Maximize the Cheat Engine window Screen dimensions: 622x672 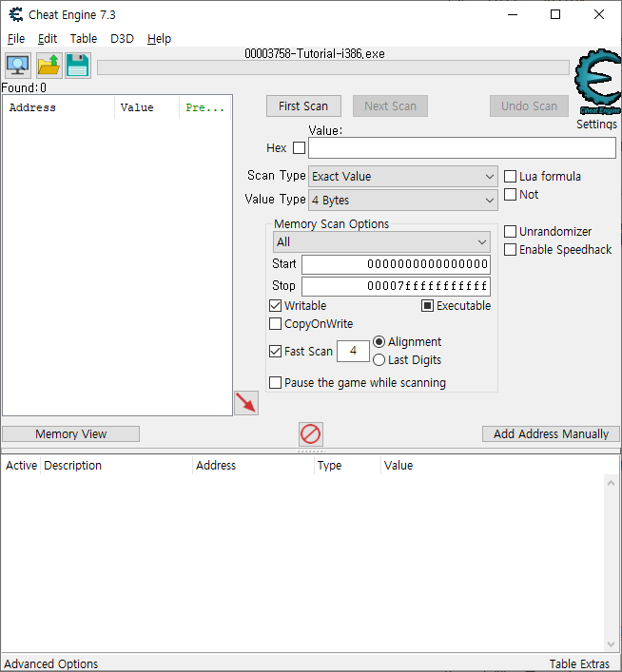click(x=555, y=14)
